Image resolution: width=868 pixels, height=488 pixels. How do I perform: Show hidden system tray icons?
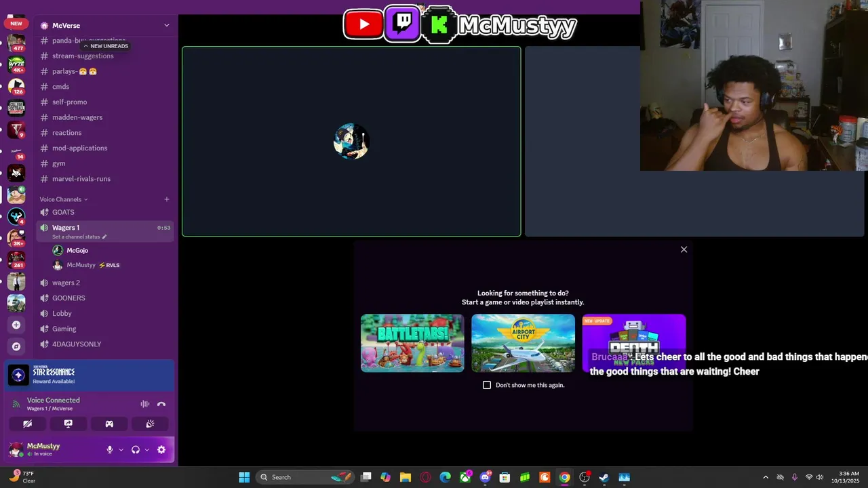766,477
